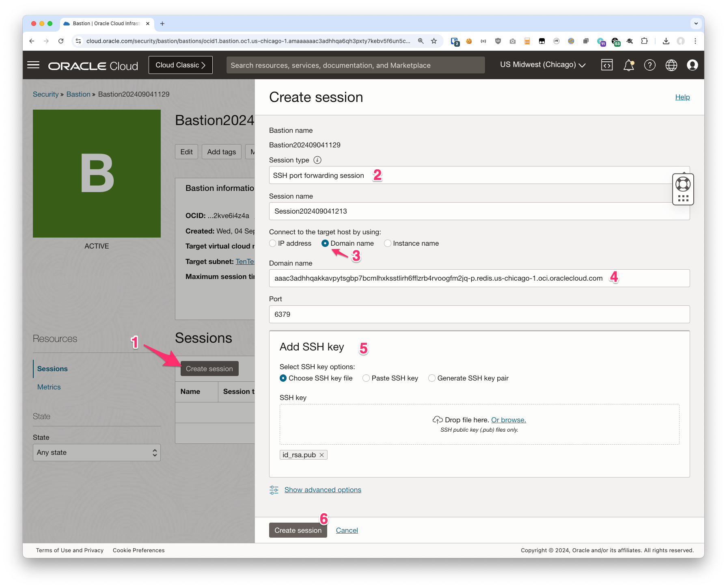Open the user profile avatar menu
The width and height of the screenshot is (727, 588).
click(x=692, y=65)
